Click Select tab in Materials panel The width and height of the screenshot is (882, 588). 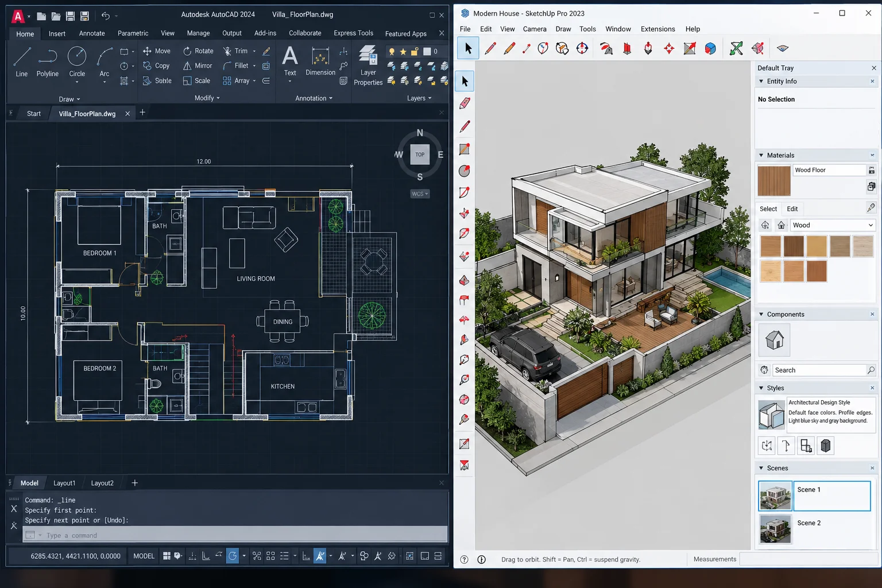[x=768, y=209]
